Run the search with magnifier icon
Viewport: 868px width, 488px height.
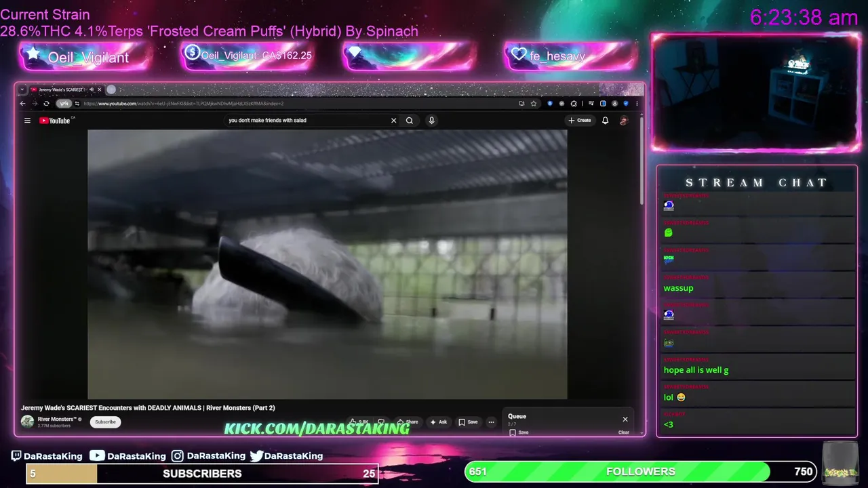coord(410,121)
